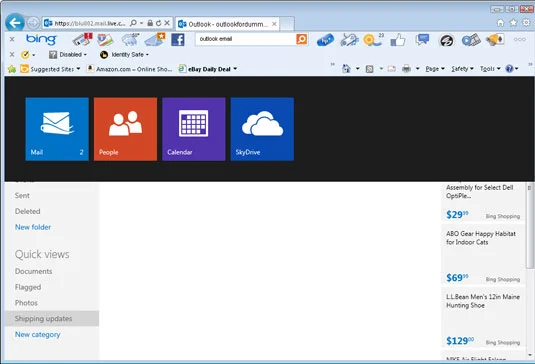The width and height of the screenshot is (535, 364).
Task: Click the browser address bar URL
Action: click(x=90, y=23)
